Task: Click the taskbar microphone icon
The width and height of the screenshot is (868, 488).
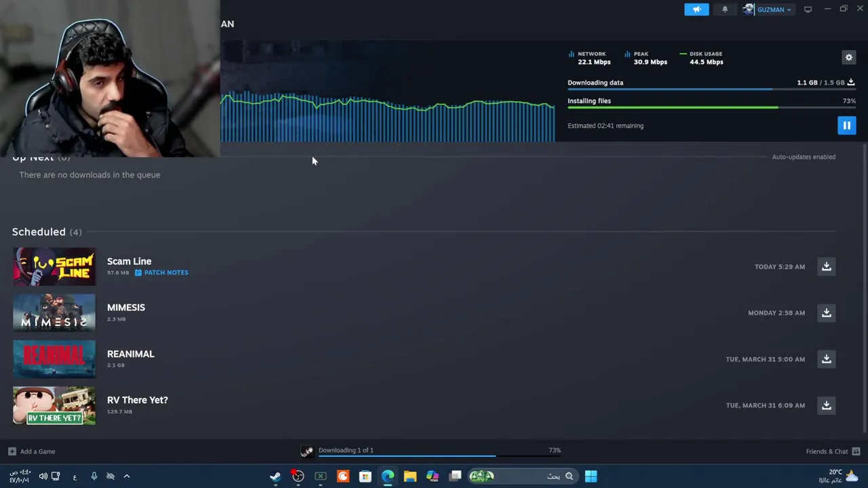Action: click(x=94, y=476)
